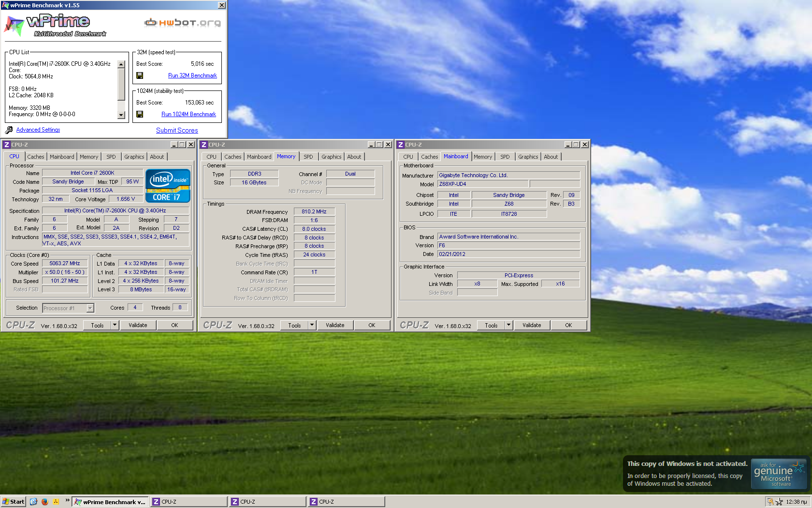Open About tab in CPU-Z CPU window
Image resolution: width=812 pixels, height=508 pixels.
157,157
